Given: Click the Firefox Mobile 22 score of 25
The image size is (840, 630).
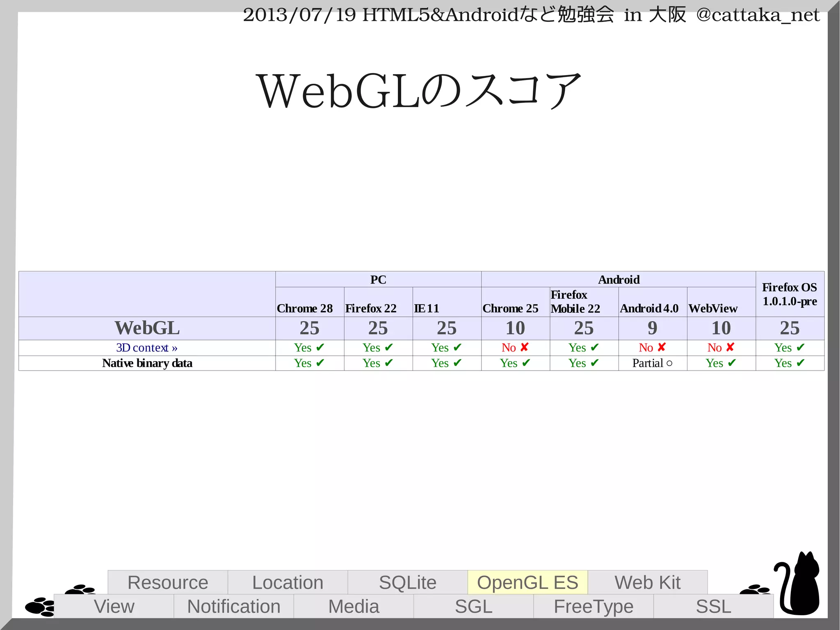Looking at the screenshot, I should 584,328.
